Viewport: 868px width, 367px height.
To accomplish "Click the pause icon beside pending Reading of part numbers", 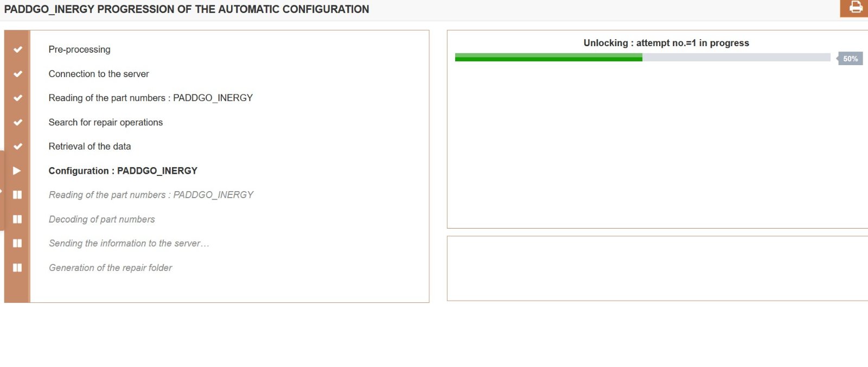I will click(17, 195).
